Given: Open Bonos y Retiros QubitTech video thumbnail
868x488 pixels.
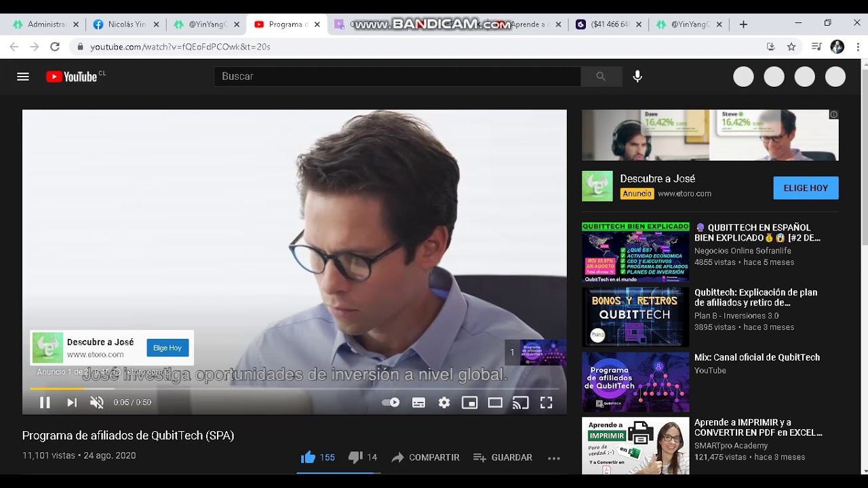Looking at the screenshot, I should point(635,317).
